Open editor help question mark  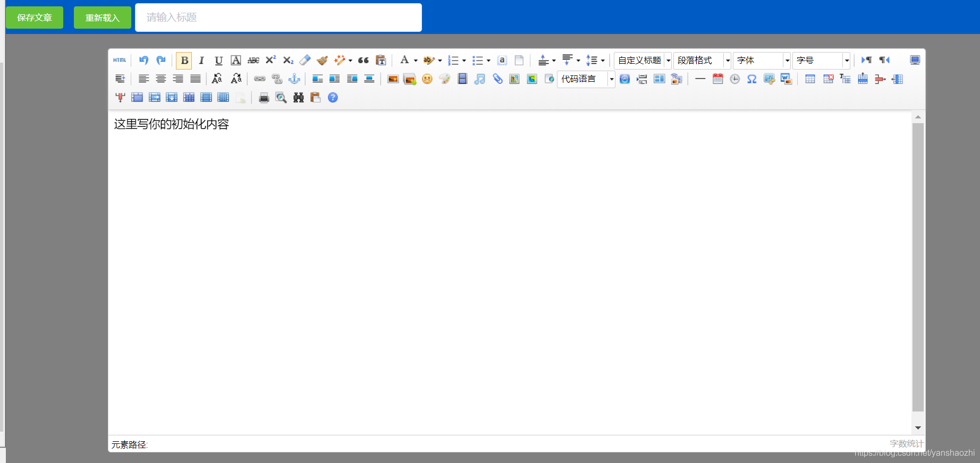tap(333, 98)
